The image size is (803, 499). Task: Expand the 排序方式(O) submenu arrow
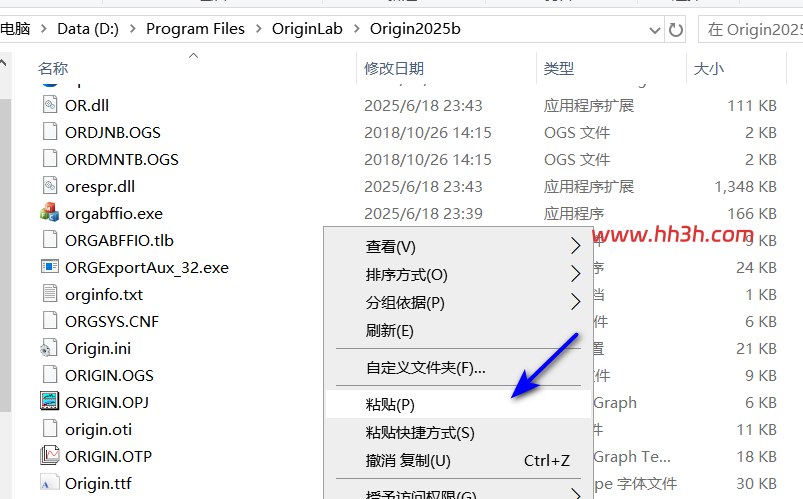(x=576, y=274)
